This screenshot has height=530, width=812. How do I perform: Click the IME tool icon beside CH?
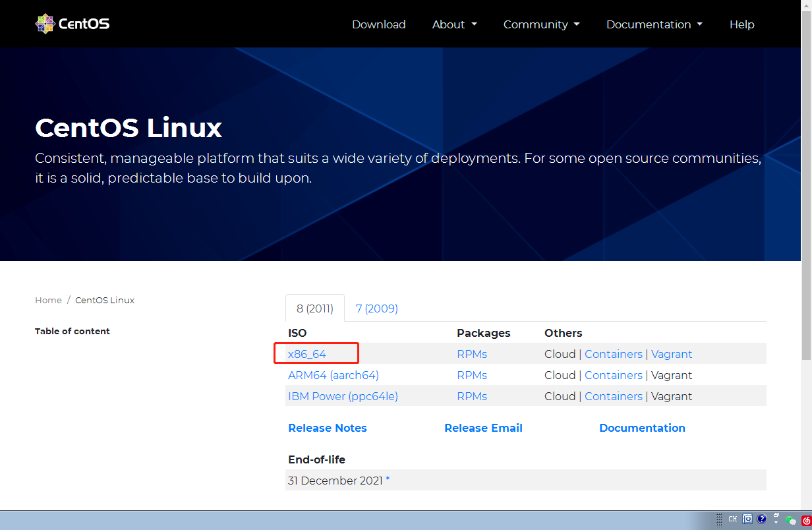tap(747, 519)
